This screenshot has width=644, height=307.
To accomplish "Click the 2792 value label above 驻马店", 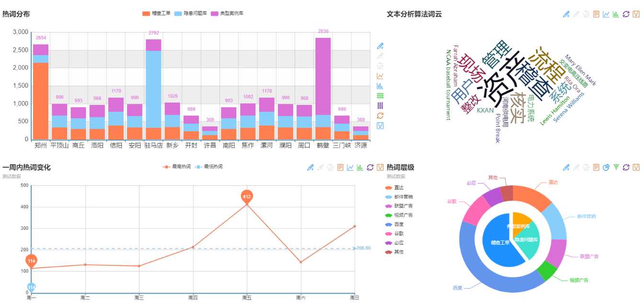I will [x=153, y=33].
